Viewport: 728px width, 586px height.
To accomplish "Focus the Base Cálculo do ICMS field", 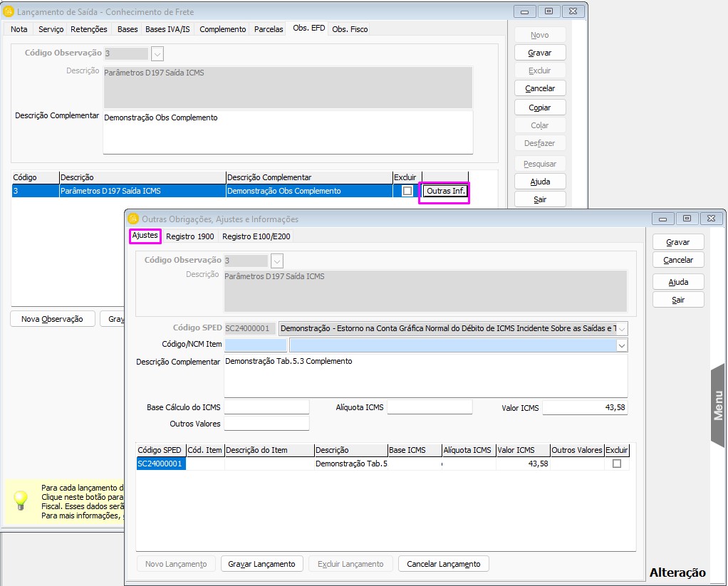I will pyautogui.click(x=266, y=407).
